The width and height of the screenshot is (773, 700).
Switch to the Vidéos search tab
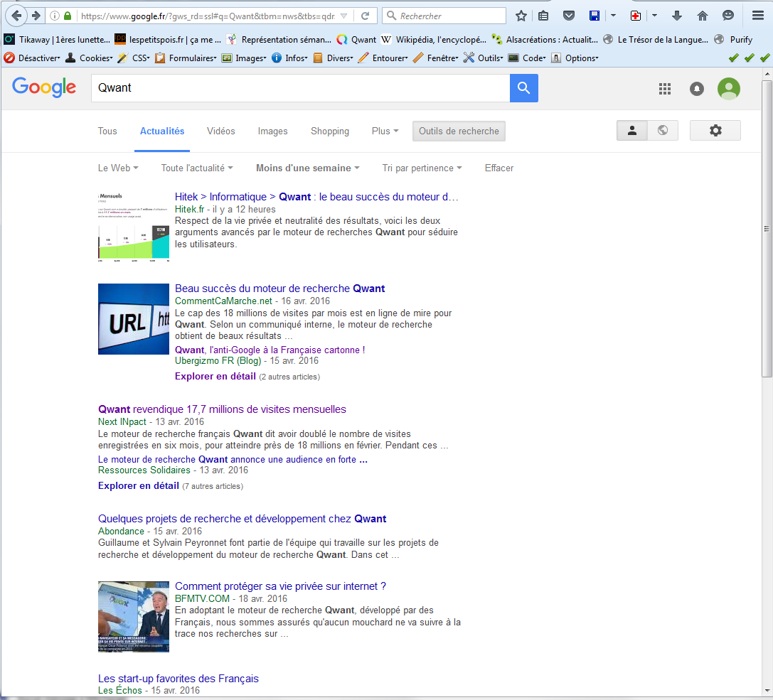(x=220, y=131)
